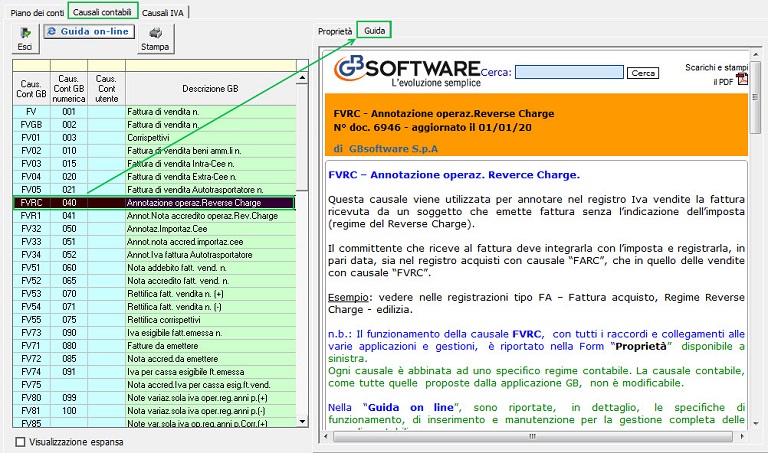Image resolution: width=768 pixels, height=453 pixels.
Task: Click the Caus. Cont utente column header
Action: pyautogui.click(x=106, y=89)
